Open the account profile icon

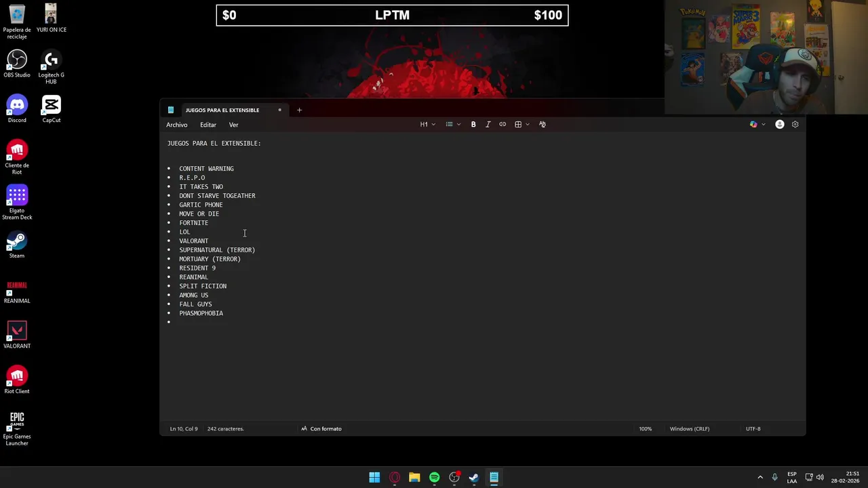(x=780, y=125)
